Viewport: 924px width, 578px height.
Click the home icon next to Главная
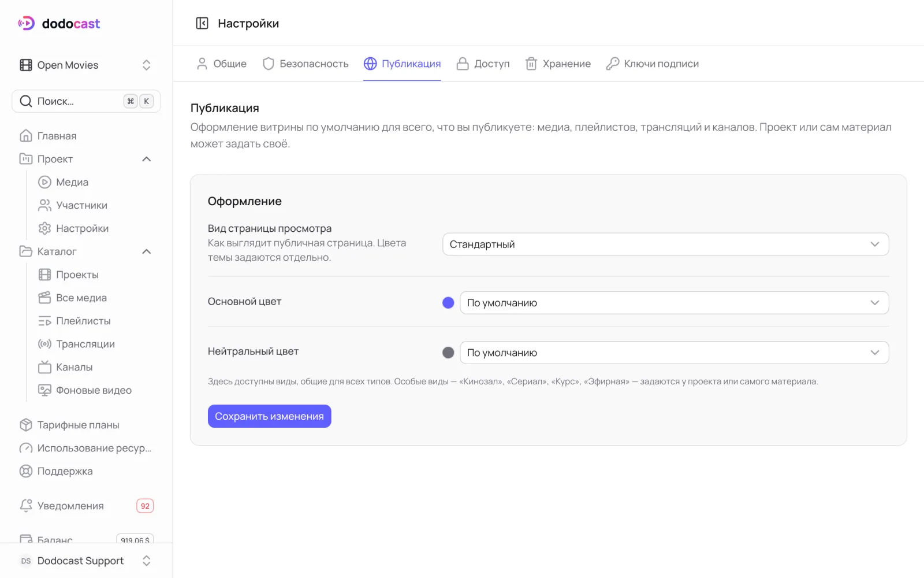click(x=26, y=136)
